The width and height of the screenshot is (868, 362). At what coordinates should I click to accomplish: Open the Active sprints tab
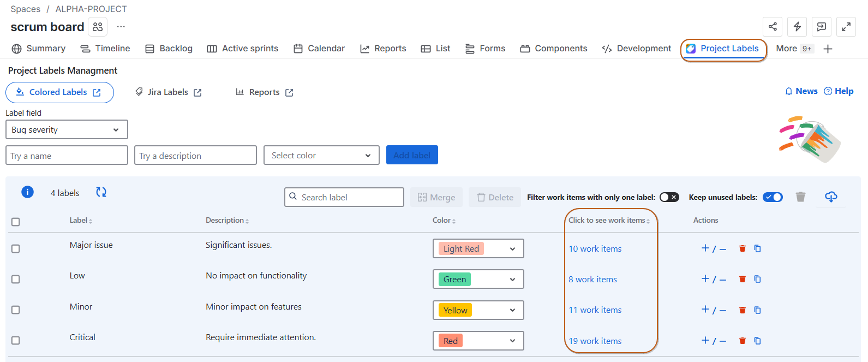(243, 49)
